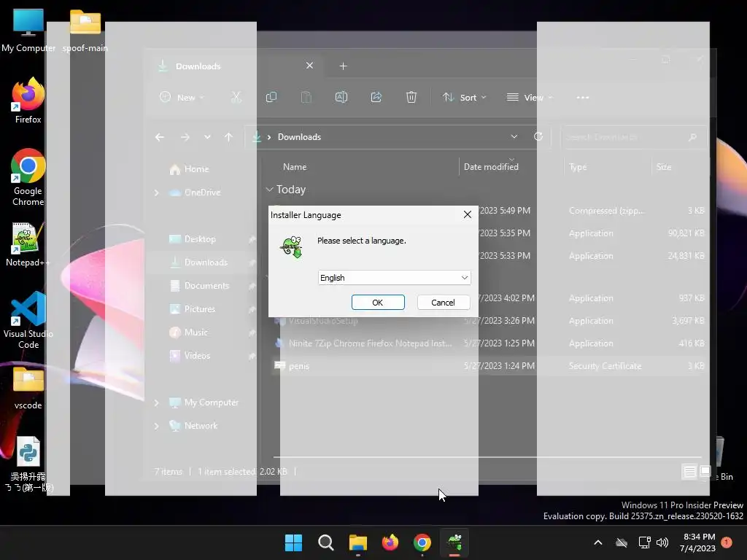Go up one folder level in Explorer

click(228, 137)
